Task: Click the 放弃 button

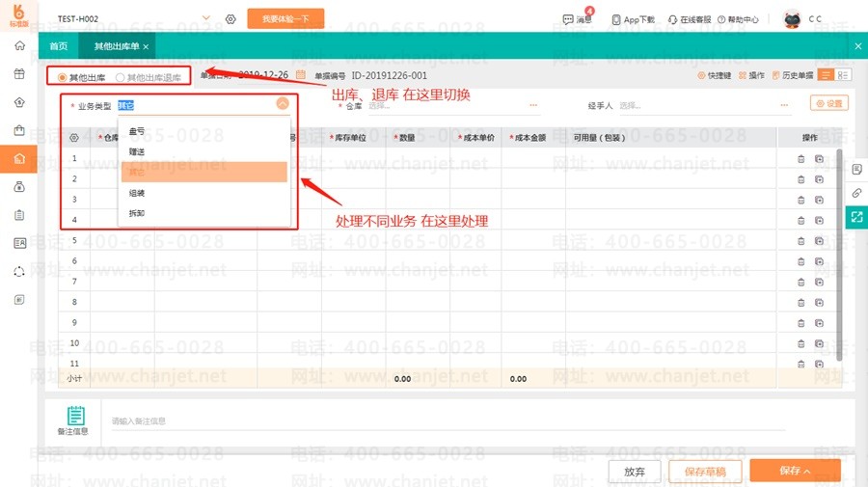Action: pos(635,472)
